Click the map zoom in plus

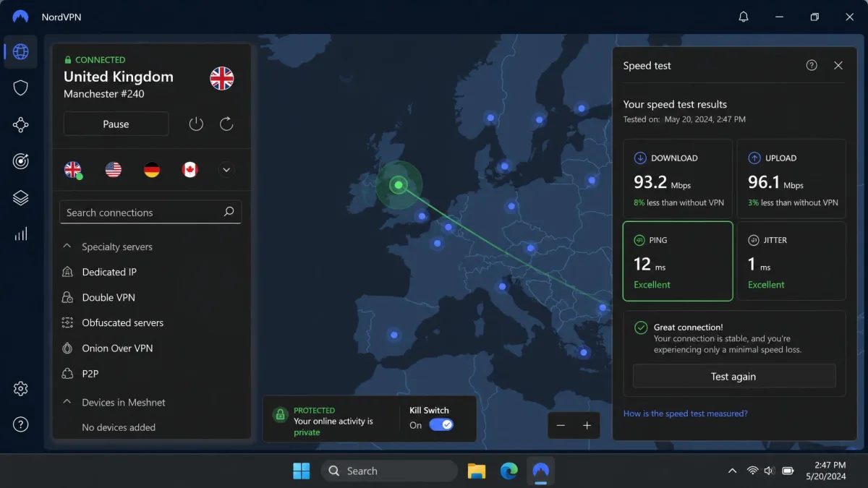tap(587, 426)
